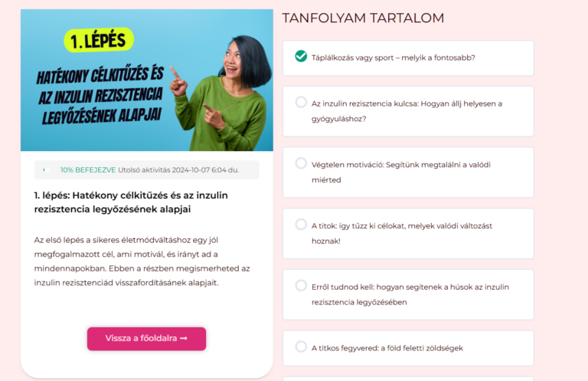
Task: Click the small progress indicator icon
Action: (x=47, y=170)
